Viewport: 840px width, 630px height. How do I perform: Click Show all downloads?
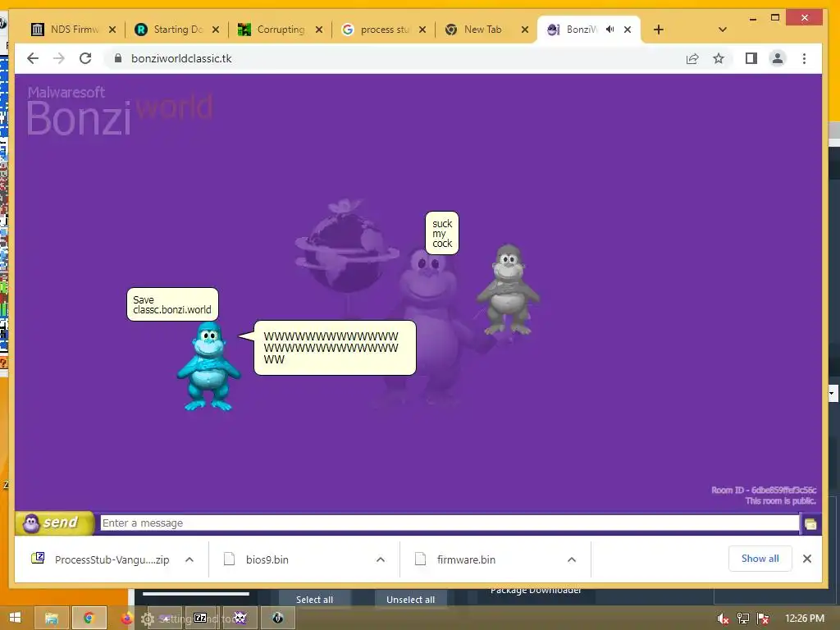point(760,559)
